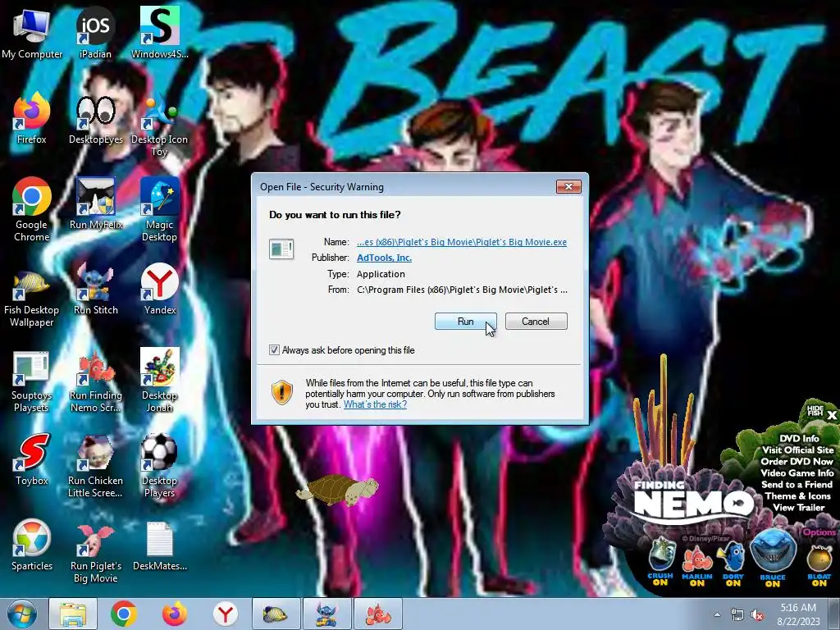The image size is (840, 630).
Task: Select Run Stitch desktop icon
Action: coord(96,290)
